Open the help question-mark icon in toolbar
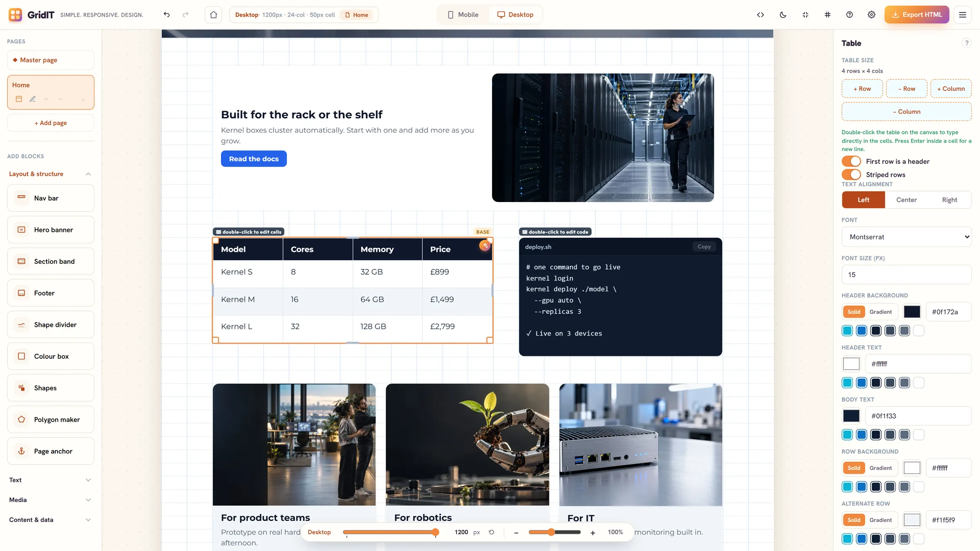 pyautogui.click(x=849, y=15)
